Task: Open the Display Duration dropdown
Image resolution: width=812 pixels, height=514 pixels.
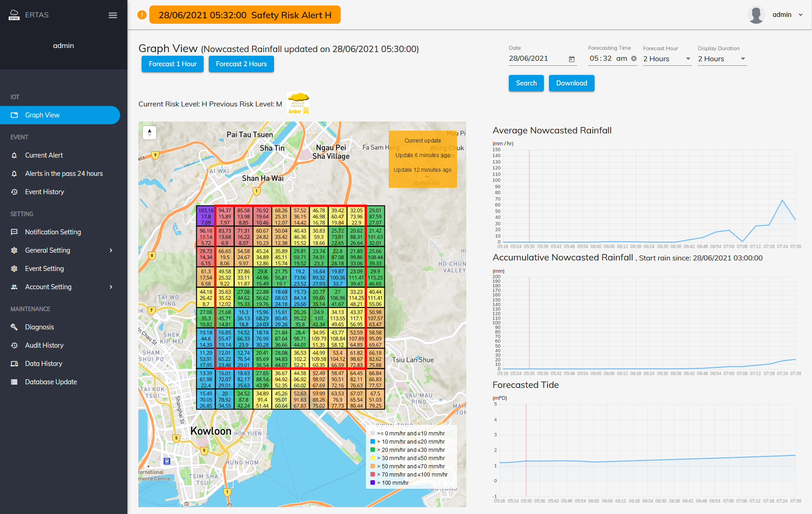Action: 722,59
